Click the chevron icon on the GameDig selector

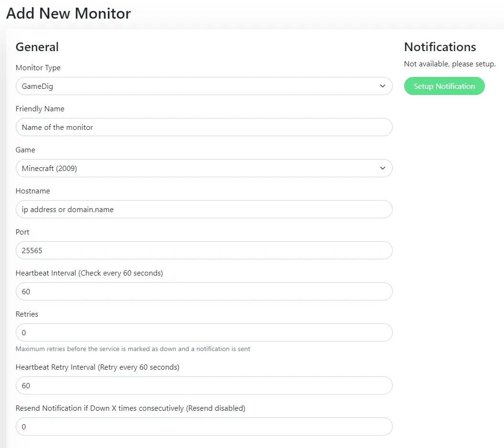[x=382, y=86]
